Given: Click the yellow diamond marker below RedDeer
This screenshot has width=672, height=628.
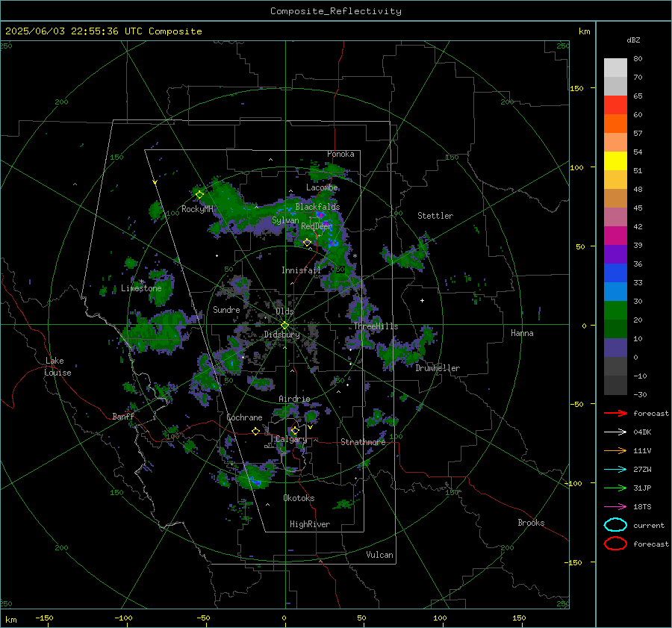Looking at the screenshot, I should click(307, 243).
